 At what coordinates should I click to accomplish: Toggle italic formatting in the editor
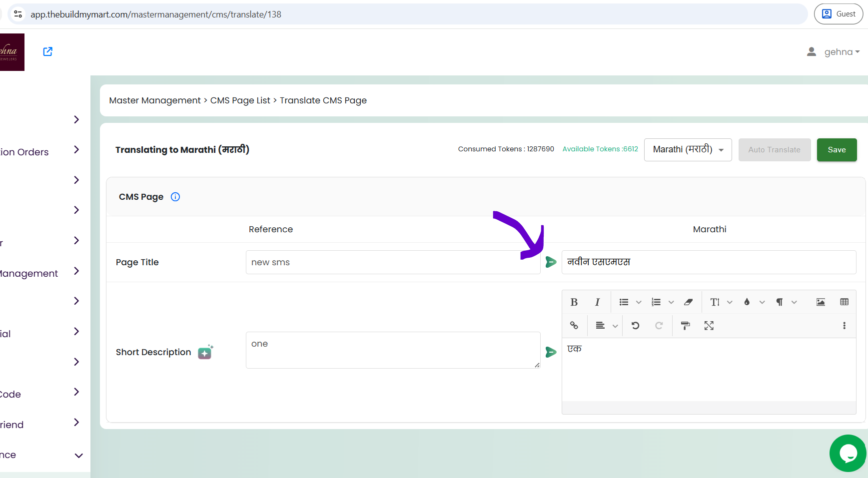597,302
